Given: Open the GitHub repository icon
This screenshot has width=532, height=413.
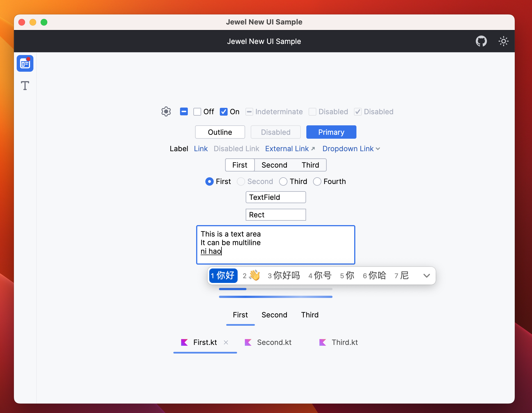Looking at the screenshot, I should point(481,41).
